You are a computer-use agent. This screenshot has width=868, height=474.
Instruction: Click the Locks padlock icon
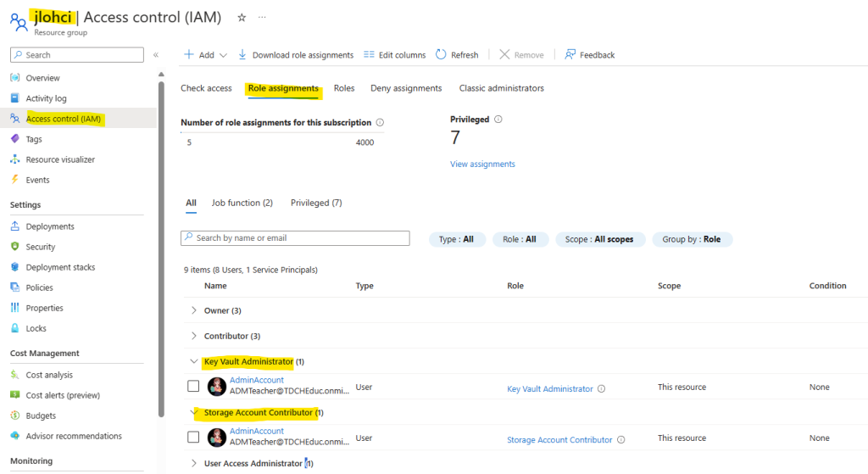point(15,328)
